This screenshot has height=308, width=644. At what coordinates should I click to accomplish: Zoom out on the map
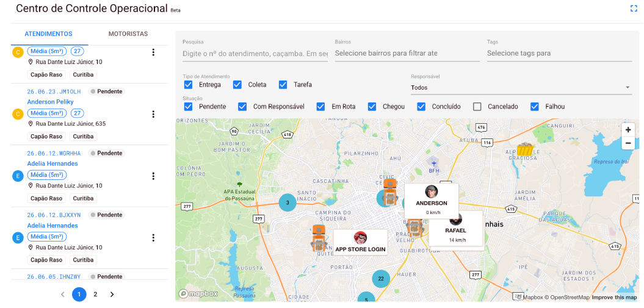pyautogui.click(x=628, y=143)
